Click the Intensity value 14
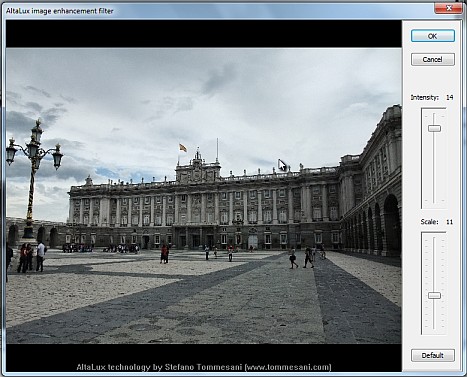The height and width of the screenshot is (377, 467). click(x=450, y=97)
